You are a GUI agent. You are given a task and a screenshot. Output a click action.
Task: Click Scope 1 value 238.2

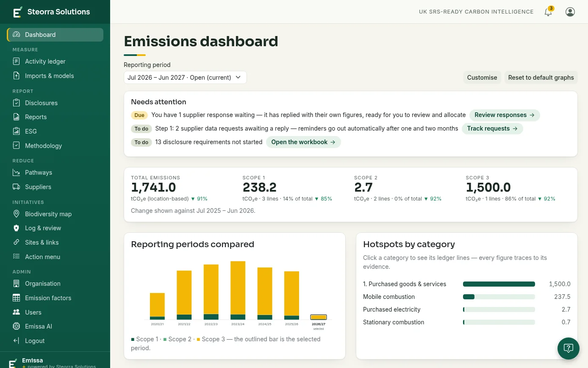pyautogui.click(x=260, y=187)
